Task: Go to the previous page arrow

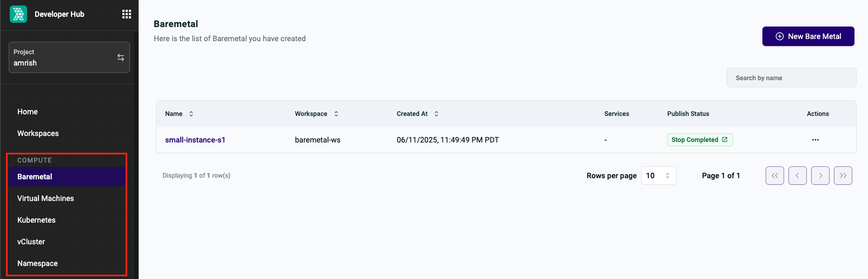Action: pyautogui.click(x=798, y=176)
